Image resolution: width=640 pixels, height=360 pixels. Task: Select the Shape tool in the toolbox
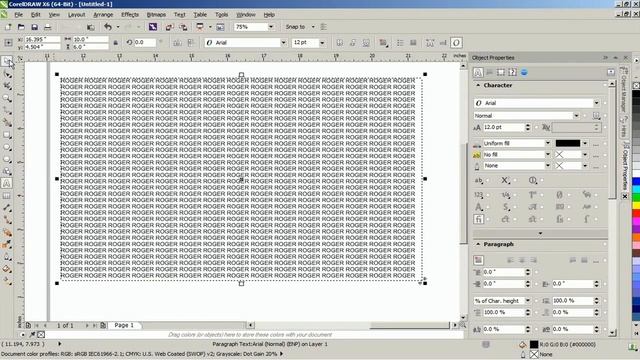[x=7, y=73]
